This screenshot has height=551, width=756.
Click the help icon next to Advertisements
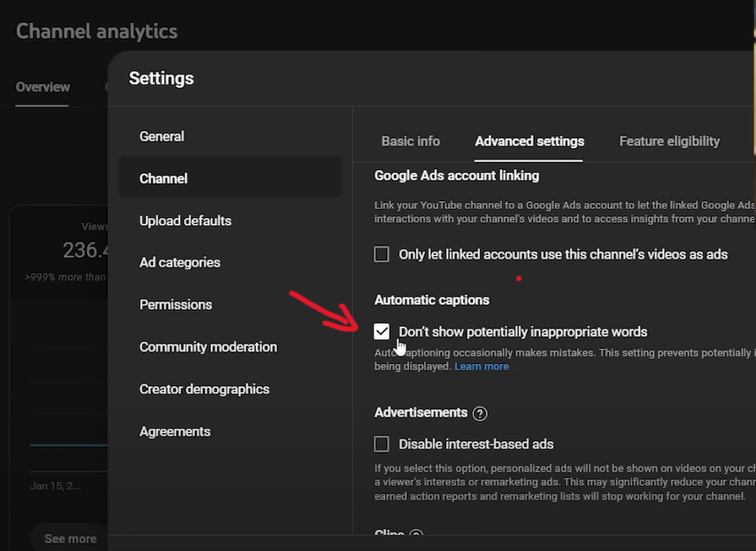pyautogui.click(x=480, y=414)
